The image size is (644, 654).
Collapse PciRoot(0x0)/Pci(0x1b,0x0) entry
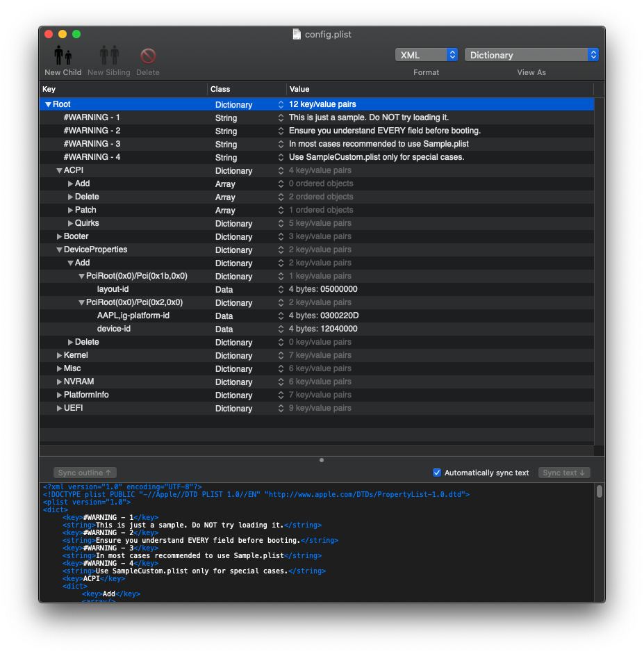tap(82, 276)
